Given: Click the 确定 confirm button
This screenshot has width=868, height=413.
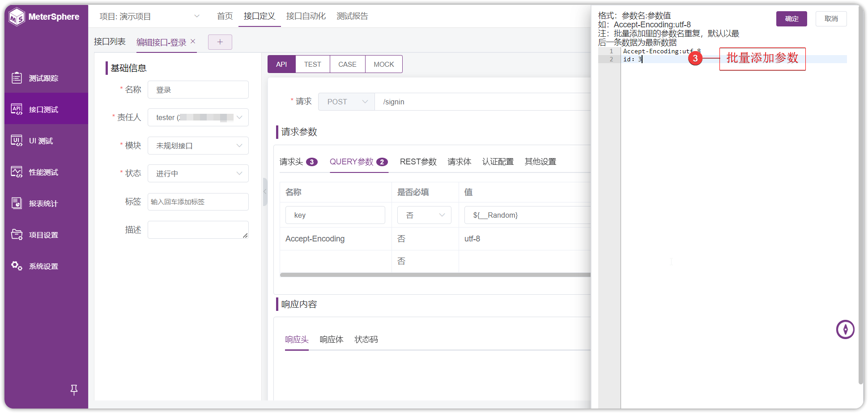Looking at the screenshot, I should click(791, 19).
